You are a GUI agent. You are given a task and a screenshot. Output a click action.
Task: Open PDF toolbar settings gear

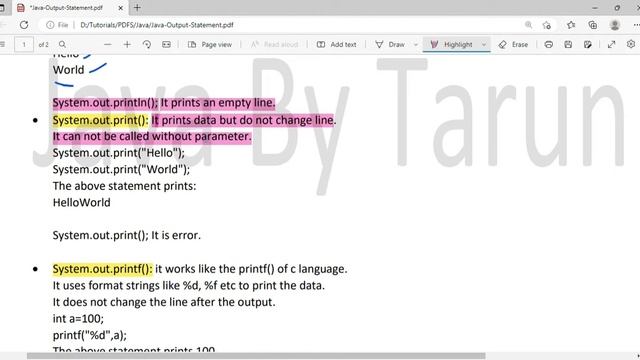tap(631, 44)
